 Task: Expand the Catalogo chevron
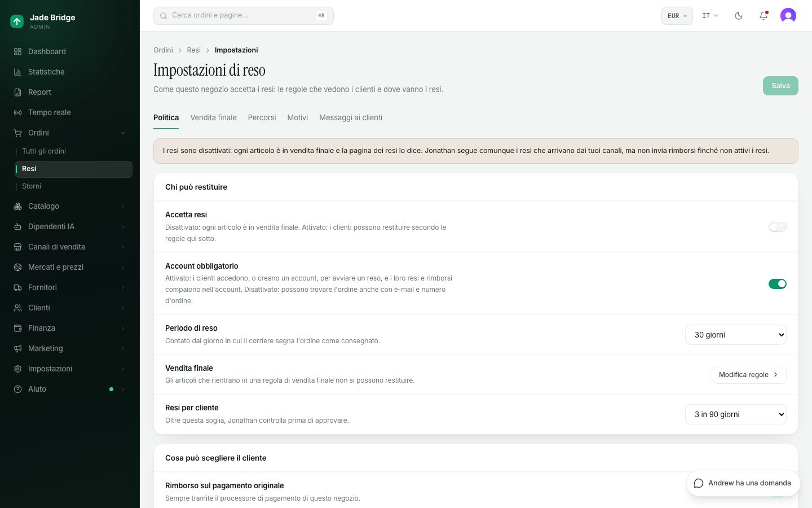pos(123,207)
